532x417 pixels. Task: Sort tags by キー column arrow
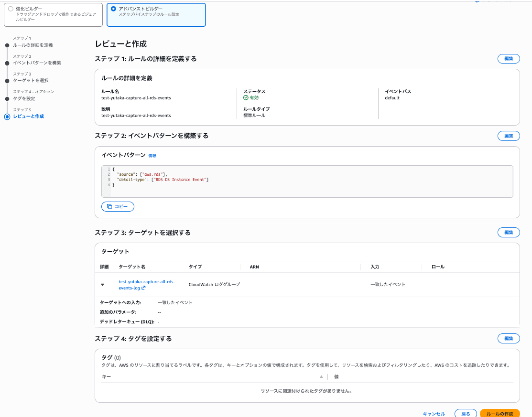click(x=321, y=377)
